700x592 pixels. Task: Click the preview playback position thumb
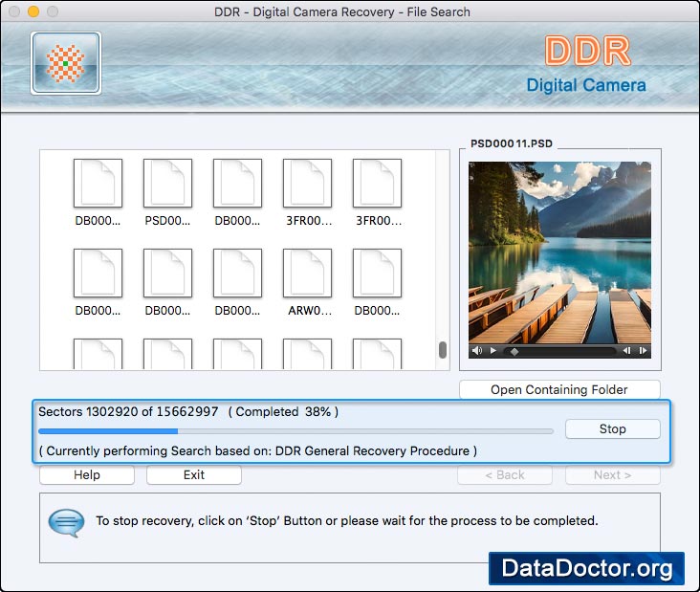click(514, 351)
